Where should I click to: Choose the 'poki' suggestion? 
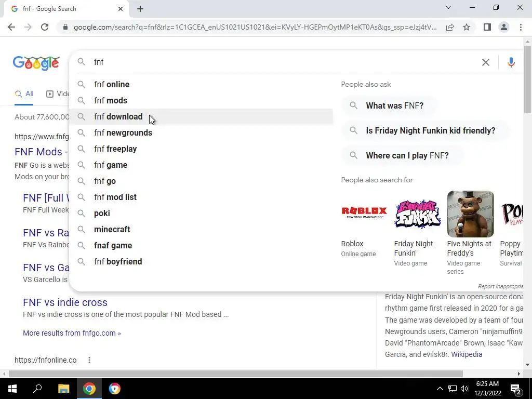201,214
